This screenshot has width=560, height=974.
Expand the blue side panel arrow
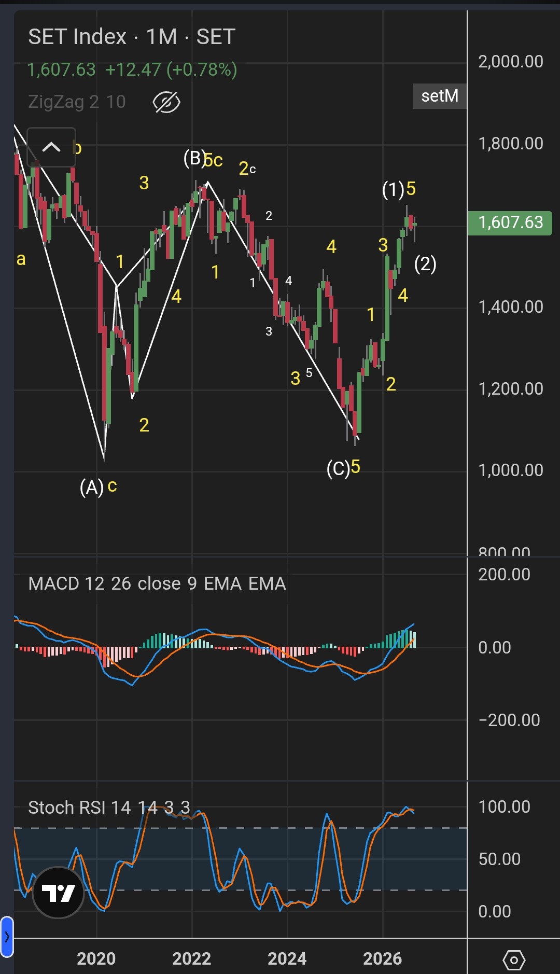pyautogui.click(x=7, y=937)
